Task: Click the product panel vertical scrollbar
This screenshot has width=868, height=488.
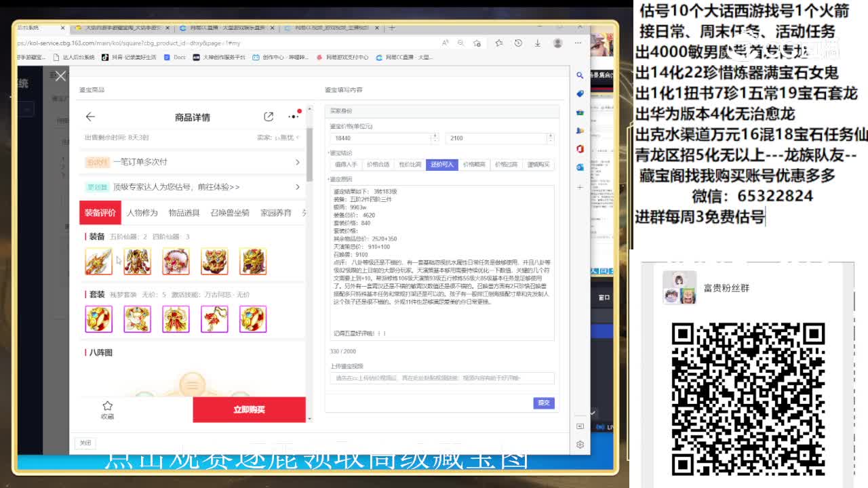Action: click(x=310, y=156)
